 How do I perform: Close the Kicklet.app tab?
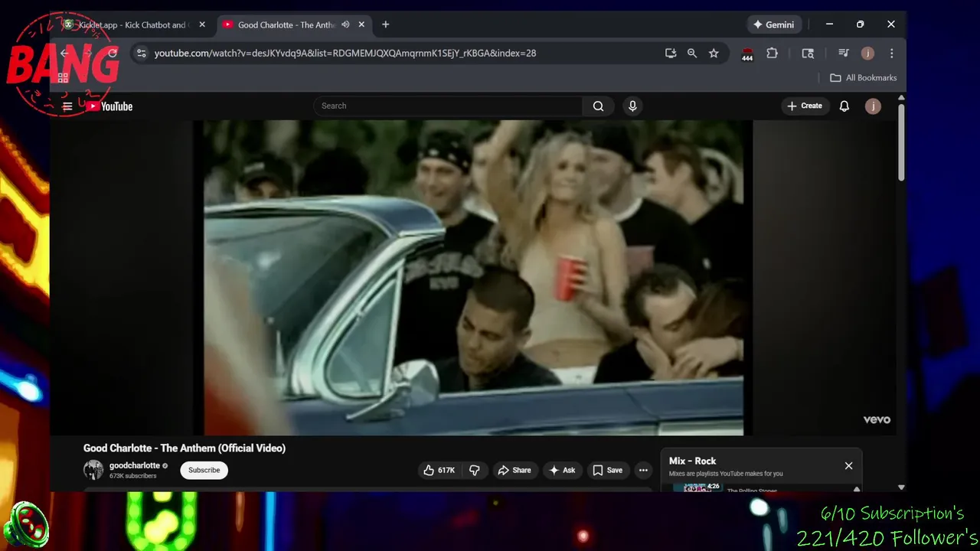point(202,24)
